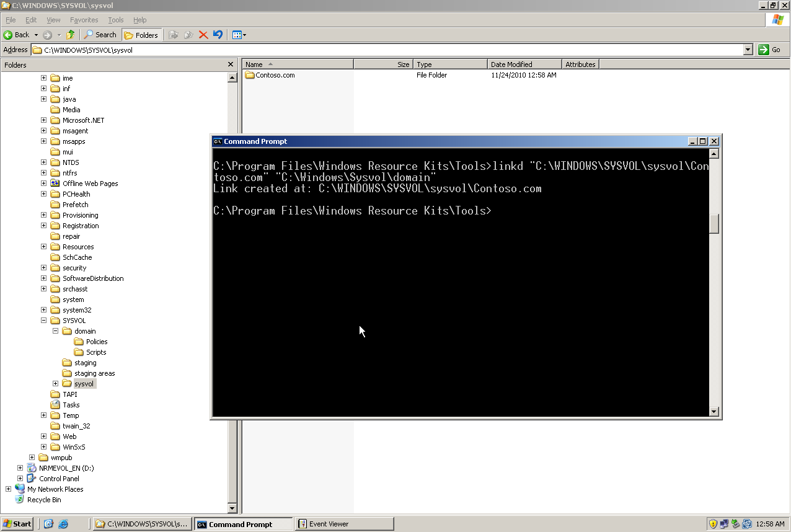Launch Internet Explorer from quick launch
This screenshot has width=791, height=532.
(x=63, y=524)
